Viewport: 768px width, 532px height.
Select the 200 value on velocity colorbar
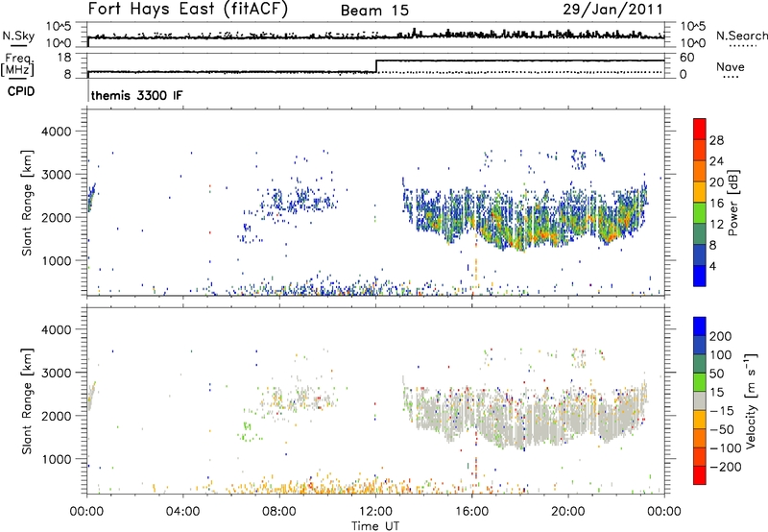[x=721, y=336]
